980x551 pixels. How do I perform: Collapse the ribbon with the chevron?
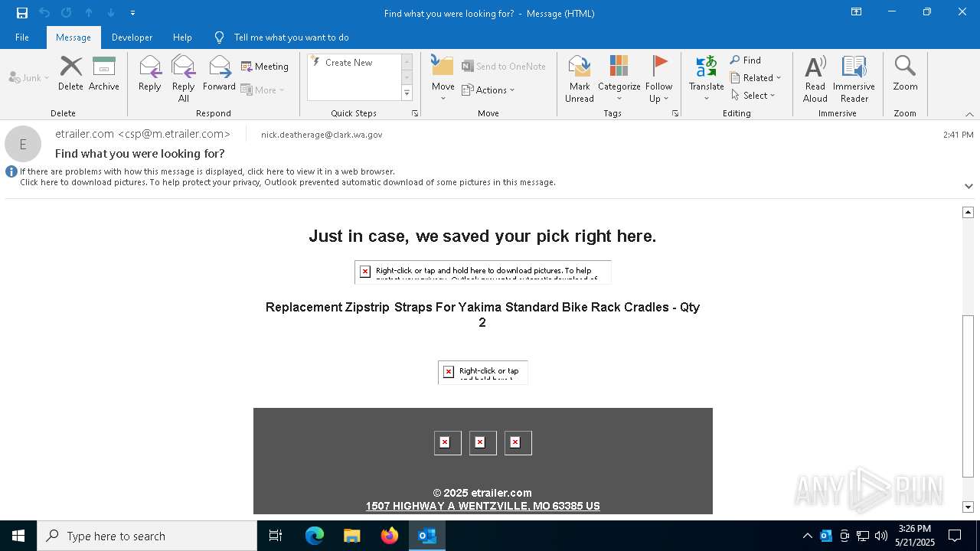coord(969,114)
